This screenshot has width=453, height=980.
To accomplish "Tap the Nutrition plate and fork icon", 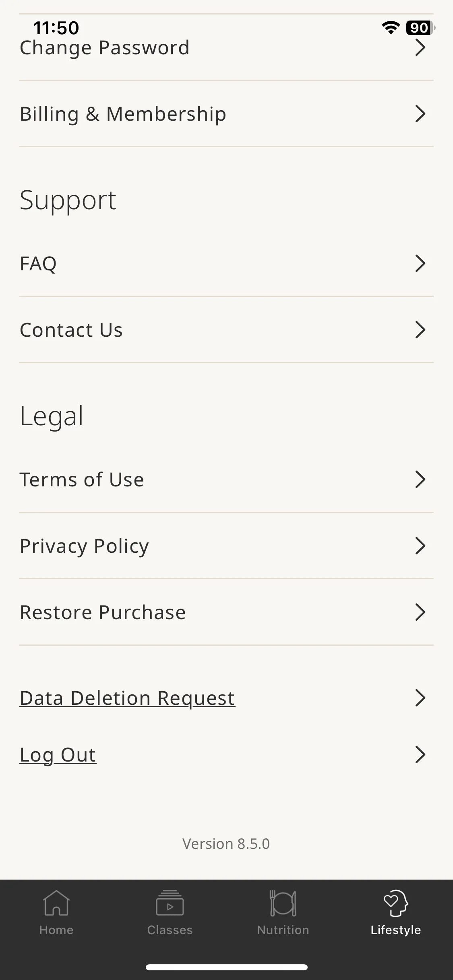I will tap(283, 903).
